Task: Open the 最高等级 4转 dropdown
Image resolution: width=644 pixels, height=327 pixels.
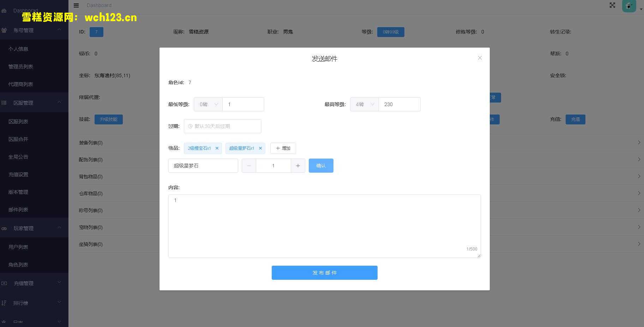Action: click(365, 104)
